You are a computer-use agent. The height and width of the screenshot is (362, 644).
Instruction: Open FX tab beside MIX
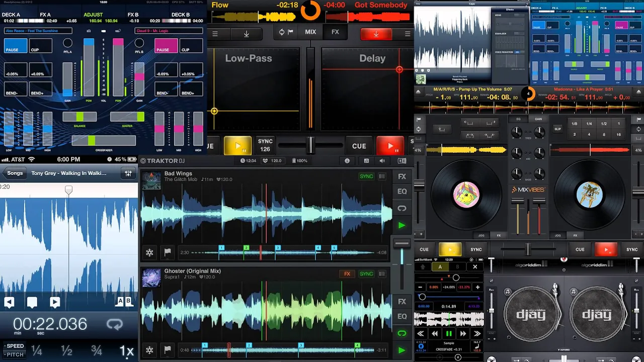click(x=335, y=32)
